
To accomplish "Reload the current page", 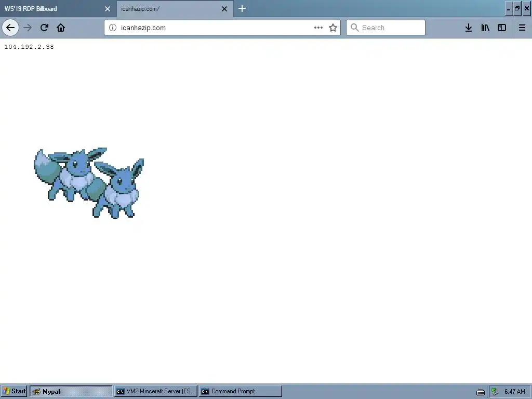I will point(44,28).
